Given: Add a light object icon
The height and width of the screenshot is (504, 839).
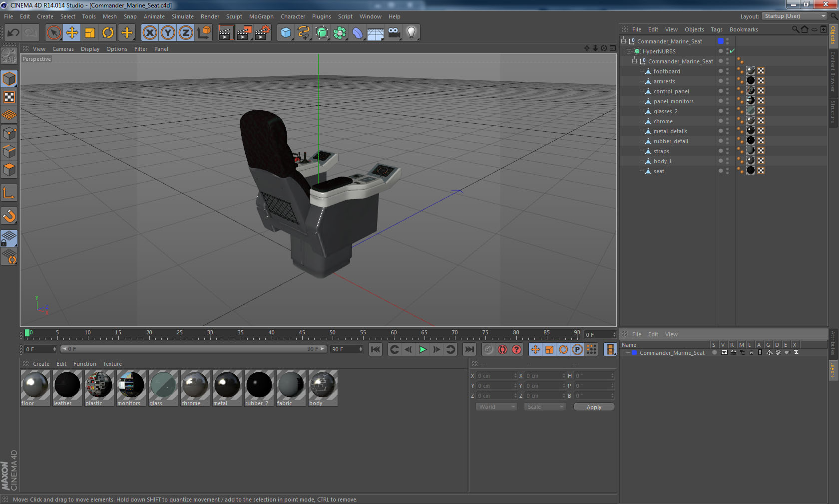Looking at the screenshot, I should point(412,33).
